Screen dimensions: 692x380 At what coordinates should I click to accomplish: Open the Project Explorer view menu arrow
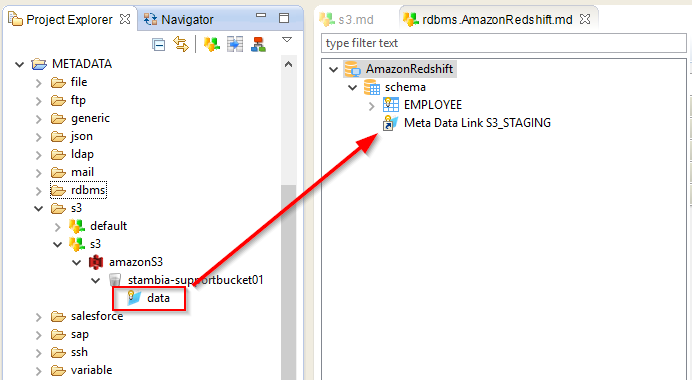coord(287,40)
